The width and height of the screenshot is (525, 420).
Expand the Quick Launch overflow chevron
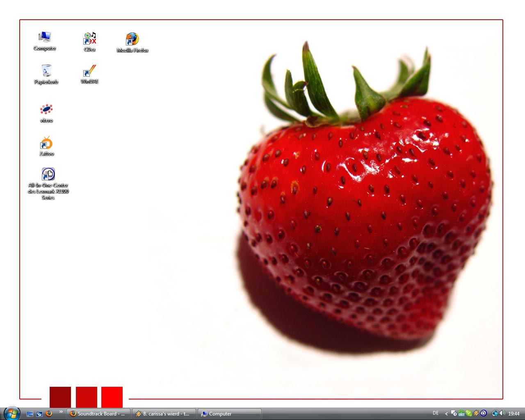[x=61, y=412]
